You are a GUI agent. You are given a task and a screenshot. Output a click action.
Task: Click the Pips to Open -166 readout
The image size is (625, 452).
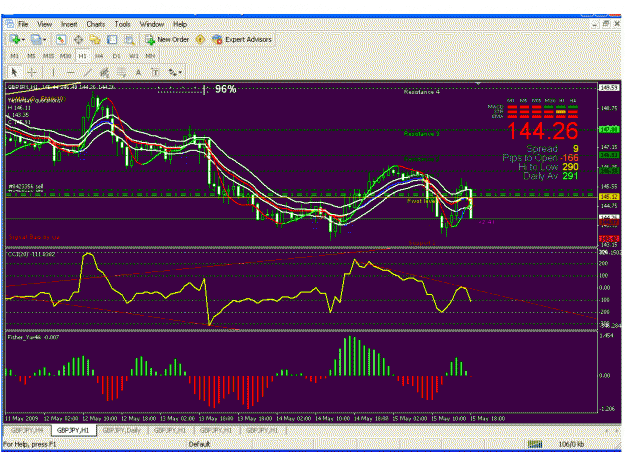(540, 158)
